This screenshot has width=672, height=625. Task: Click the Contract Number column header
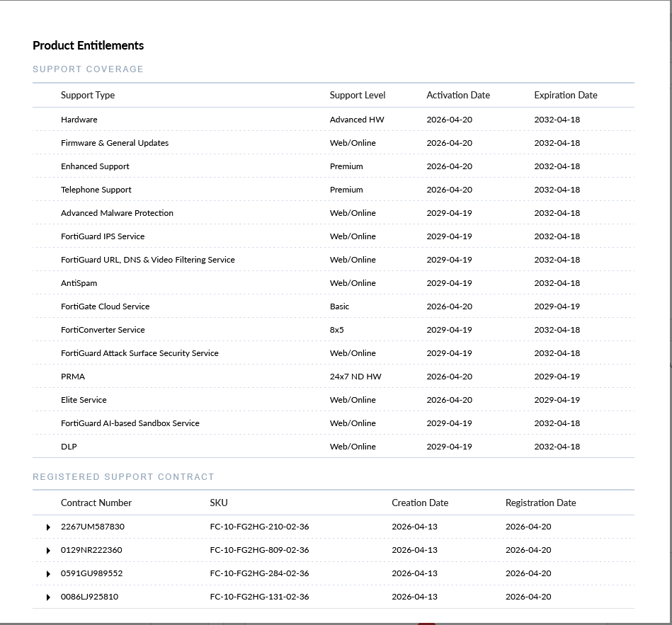(96, 503)
